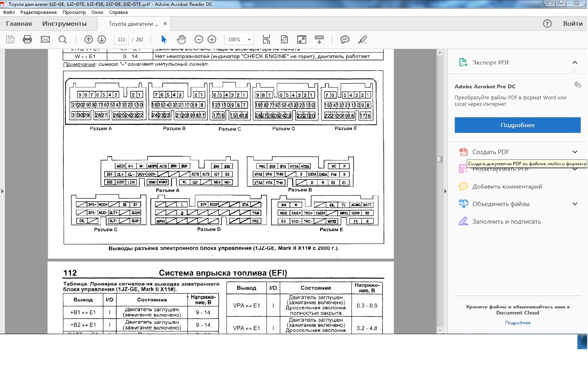Viewport: 588px width, 368px height.
Task: Switch to the Инструменты tab
Action: coord(65,24)
